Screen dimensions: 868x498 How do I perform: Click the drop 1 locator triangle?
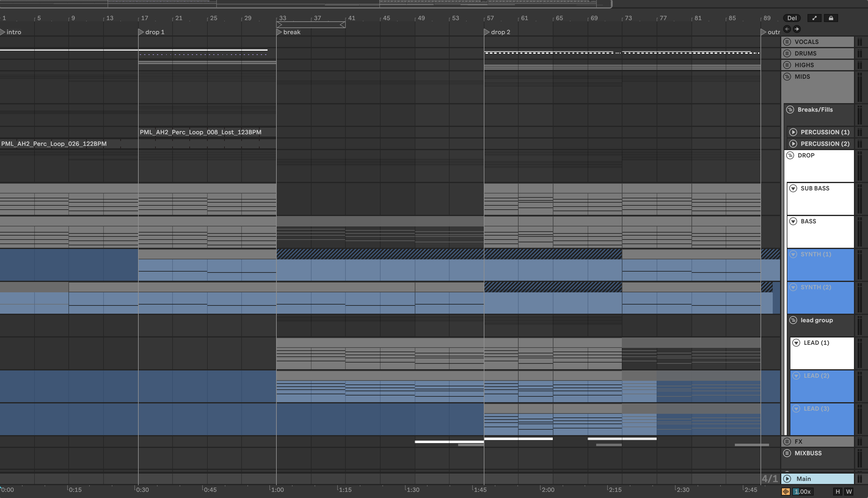coord(141,32)
